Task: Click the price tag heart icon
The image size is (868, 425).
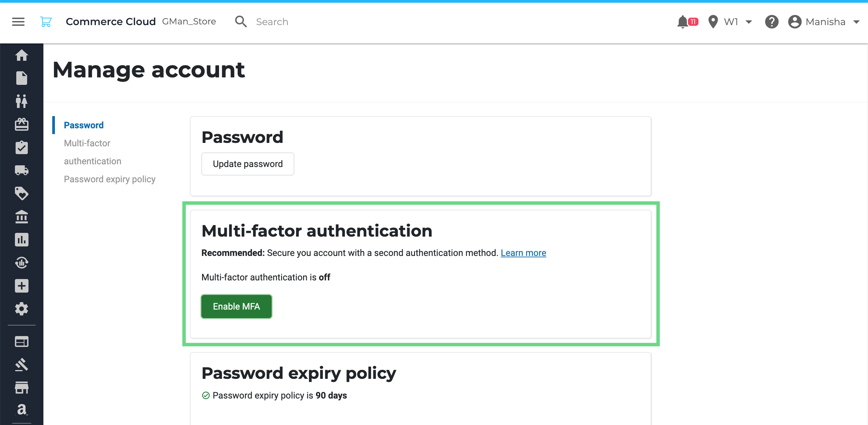Action: pos(22,193)
